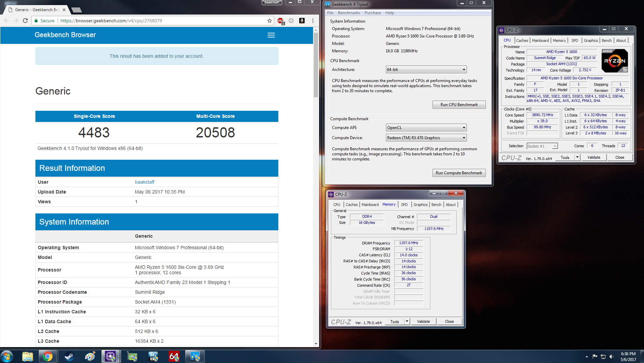Switch to Mainboard tab in lower CPU-Z
This screenshot has width=644, height=363.
(x=370, y=205)
